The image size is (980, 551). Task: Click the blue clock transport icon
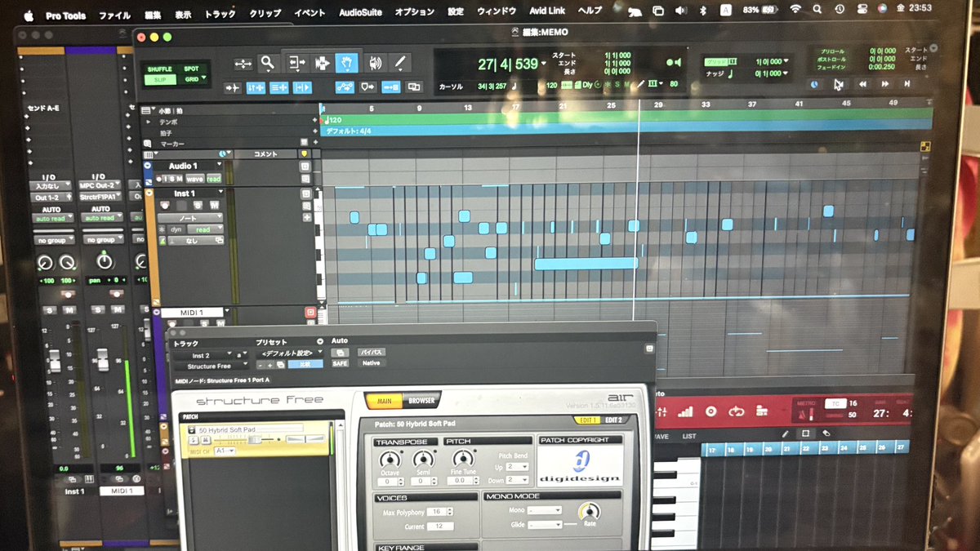pyautogui.click(x=815, y=83)
